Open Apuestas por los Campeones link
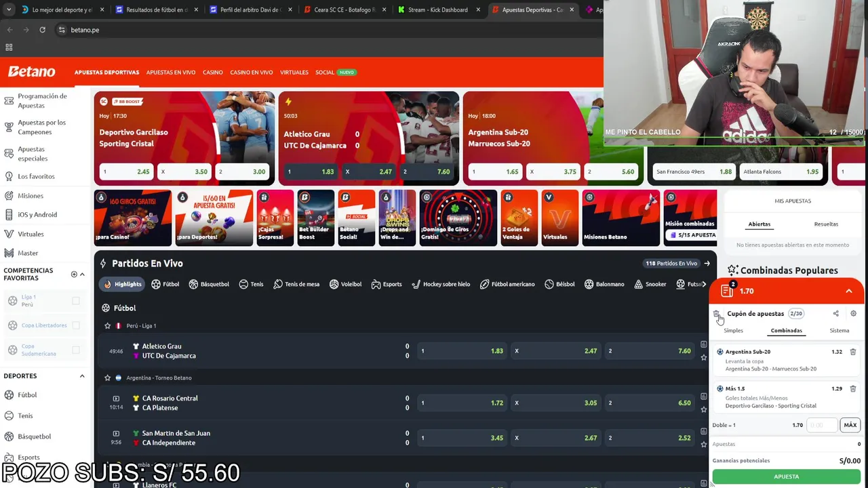Screen dimensions: 868x488 [x=41, y=127]
